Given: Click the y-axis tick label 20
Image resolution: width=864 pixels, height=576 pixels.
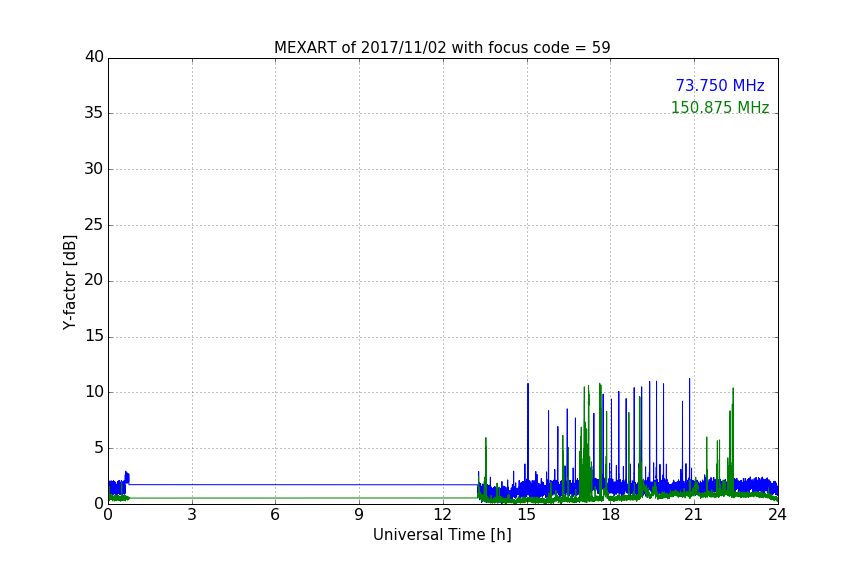Looking at the screenshot, I should pyautogui.click(x=94, y=280).
